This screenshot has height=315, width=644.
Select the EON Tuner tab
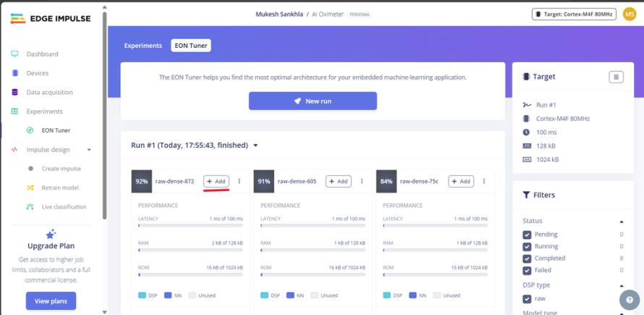[x=191, y=46]
